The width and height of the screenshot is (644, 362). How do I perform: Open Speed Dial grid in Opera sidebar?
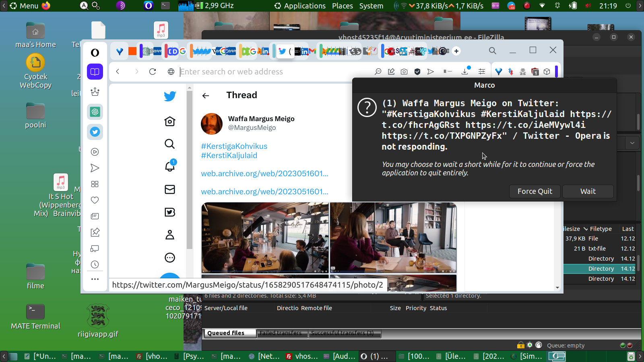[x=95, y=184]
